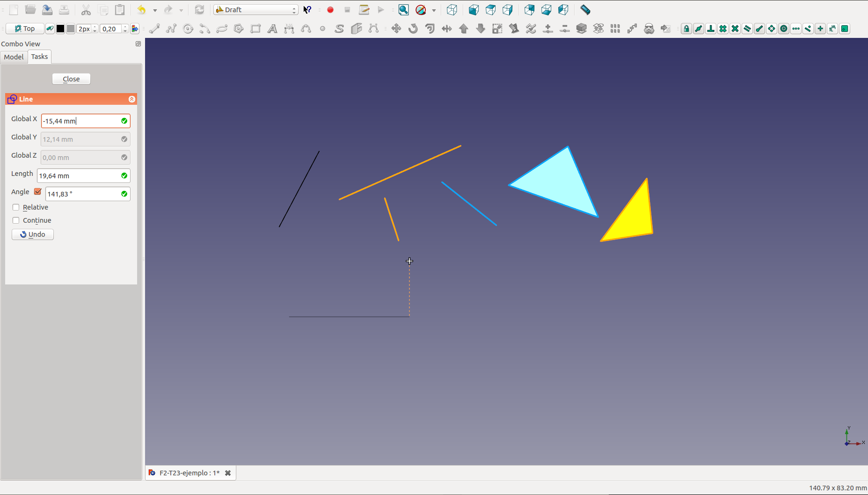Viewport: 868px width, 495px height.
Task: Click the Draft Array tool icon
Action: [615, 29]
